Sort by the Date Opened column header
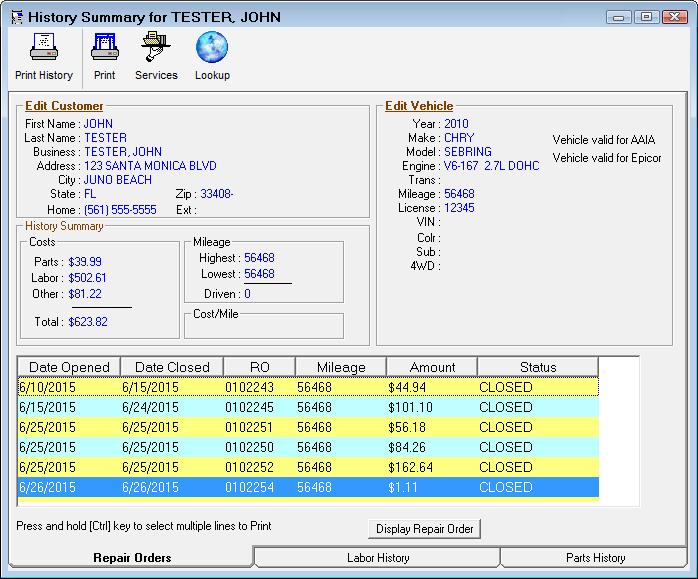 (69, 367)
